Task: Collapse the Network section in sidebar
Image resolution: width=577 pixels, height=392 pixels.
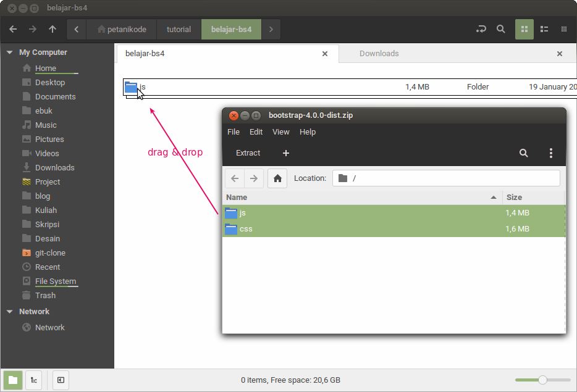Action: click(x=9, y=312)
